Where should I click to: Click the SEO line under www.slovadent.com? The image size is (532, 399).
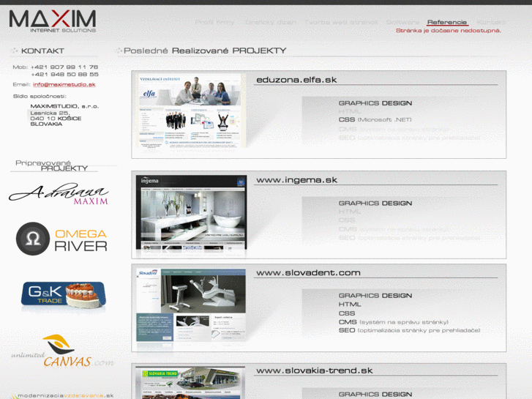(409, 330)
